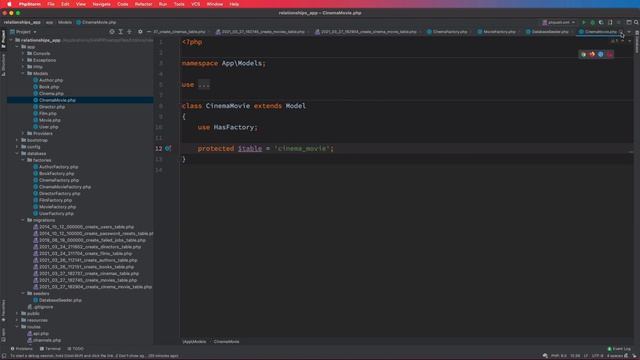This screenshot has width=640, height=360.
Task: Open the Problems tool window
Action: click(x=21, y=349)
